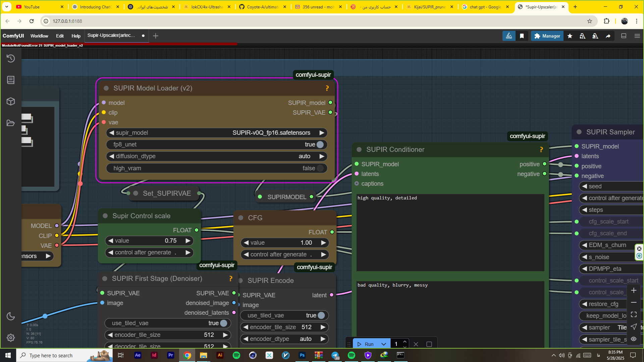
Task: Toggle high_vram switch in Model Loader
Action: [x=320, y=168]
